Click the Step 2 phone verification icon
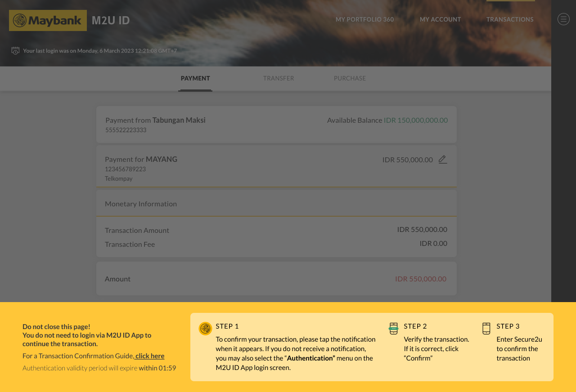Viewport: 576px width, 392px height. coord(394,328)
